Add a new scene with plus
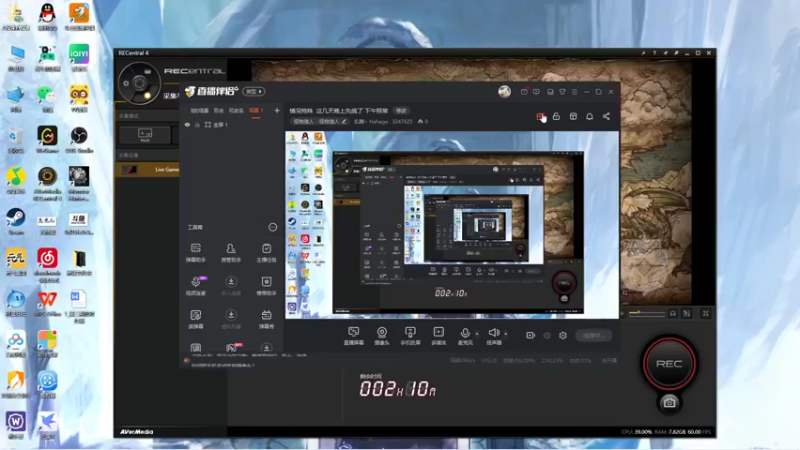The height and width of the screenshot is (450, 800). click(x=277, y=110)
